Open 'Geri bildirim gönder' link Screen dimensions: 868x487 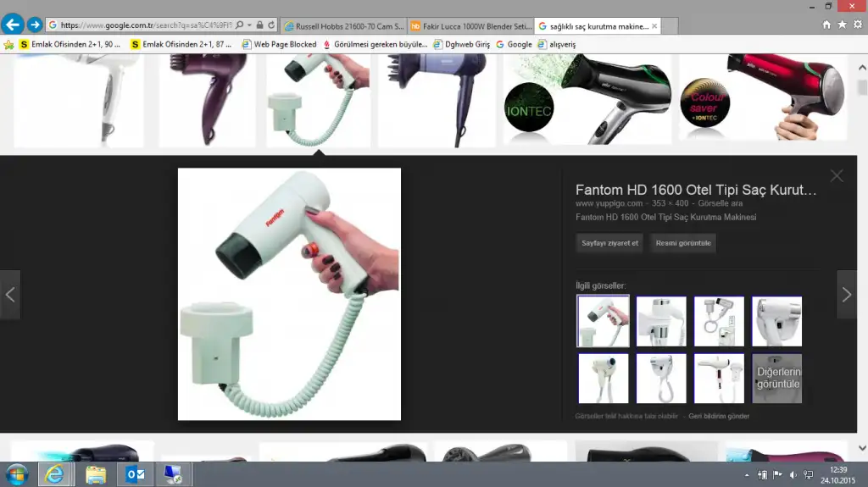[719, 416]
